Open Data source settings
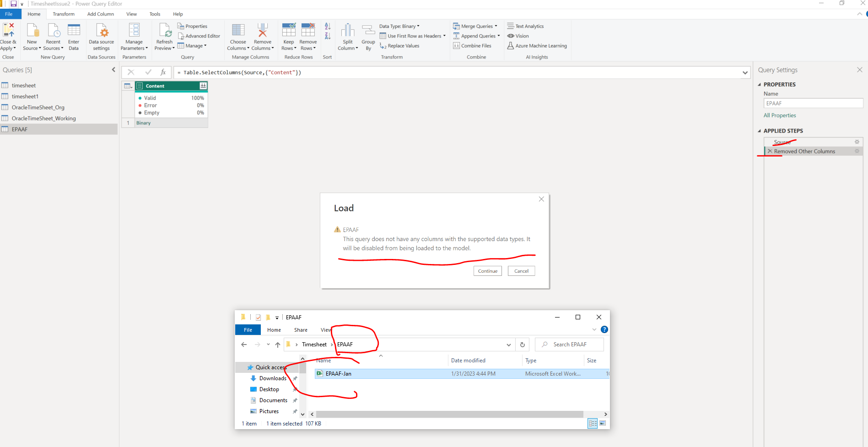The height and width of the screenshot is (447, 868). (x=101, y=37)
